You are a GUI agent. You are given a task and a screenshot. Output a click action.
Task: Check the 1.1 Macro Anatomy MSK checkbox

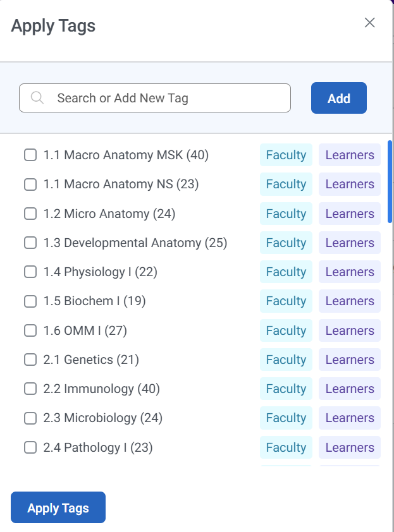(x=30, y=155)
